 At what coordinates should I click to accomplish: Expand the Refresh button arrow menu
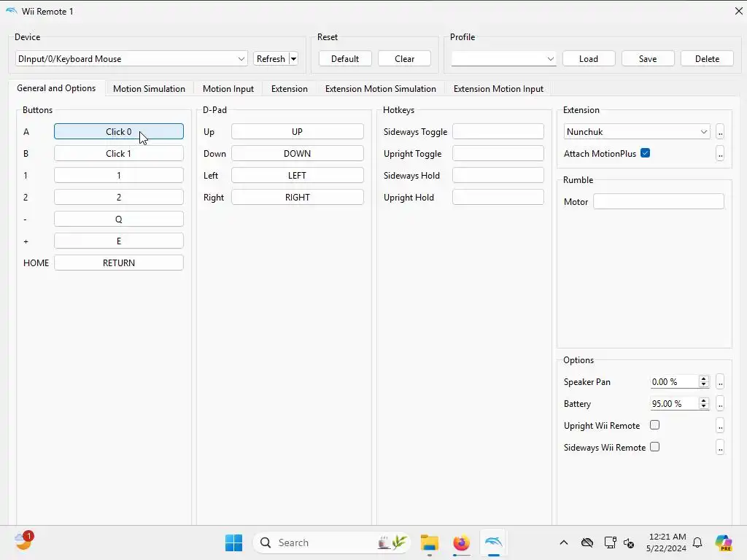pyautogui.click(x=293, y=58)
